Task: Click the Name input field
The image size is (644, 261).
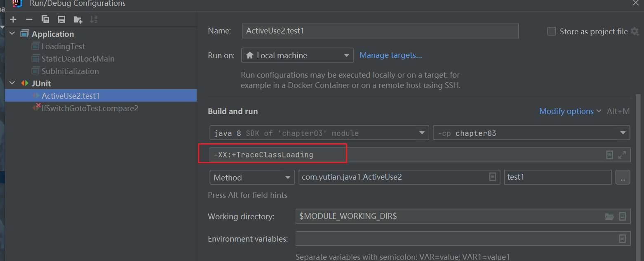Action: tap(380, 31)
